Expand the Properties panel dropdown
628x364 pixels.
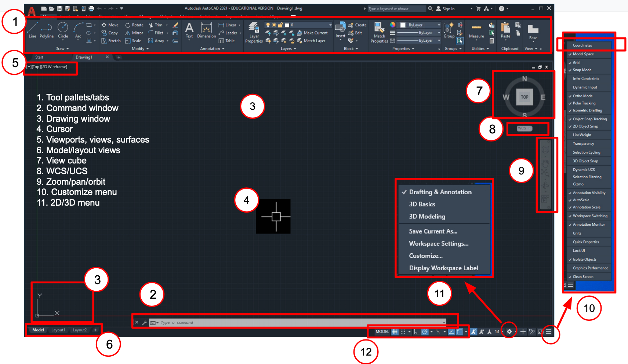pyautogui.click(x=403, y=49)
